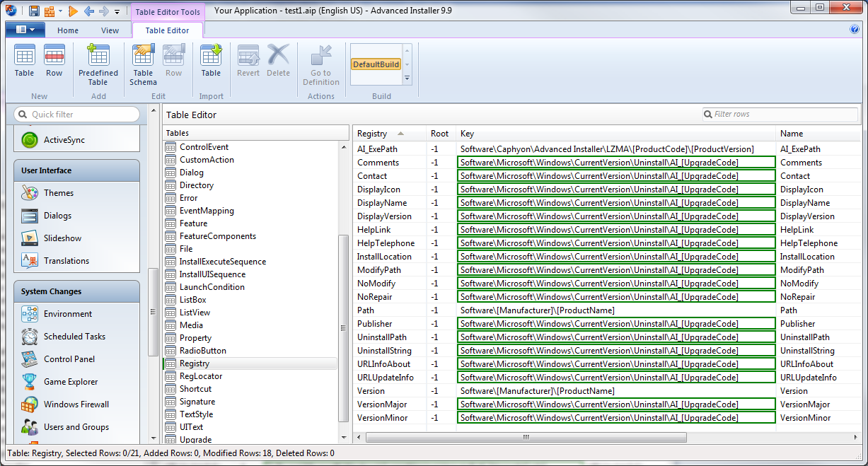Open the Table Schema editor

[143, 64]
